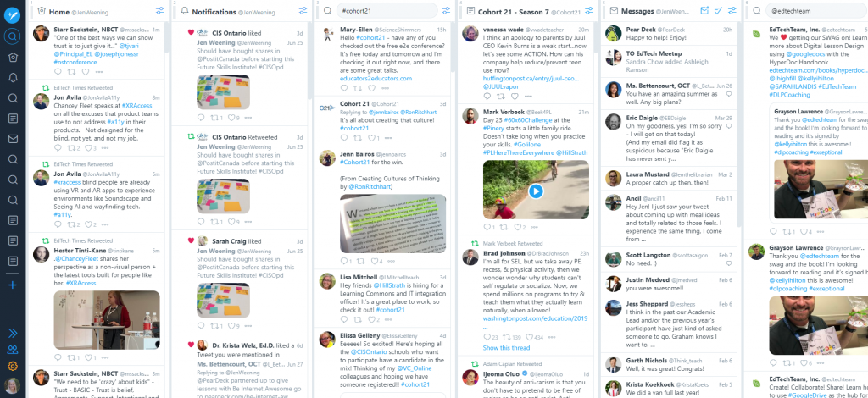
Task: Open the search icon at top of sidebar
Action: tap(12, 37)
